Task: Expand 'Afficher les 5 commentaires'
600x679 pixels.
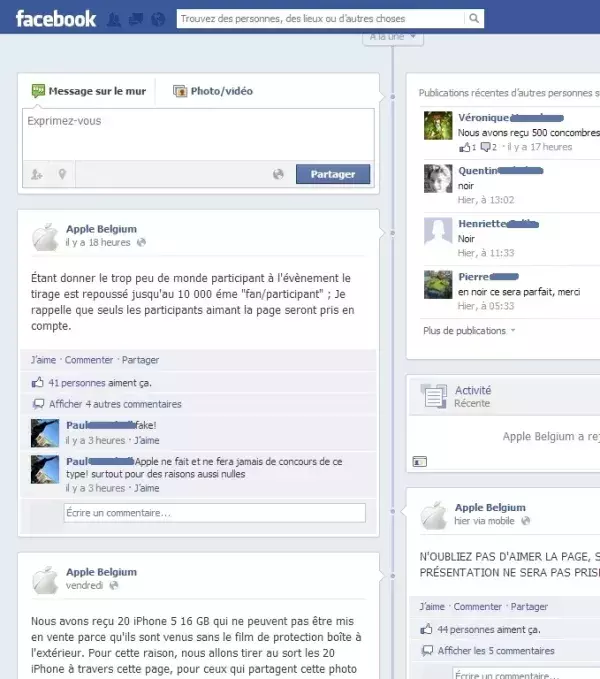Action: (x=496, y=651)
